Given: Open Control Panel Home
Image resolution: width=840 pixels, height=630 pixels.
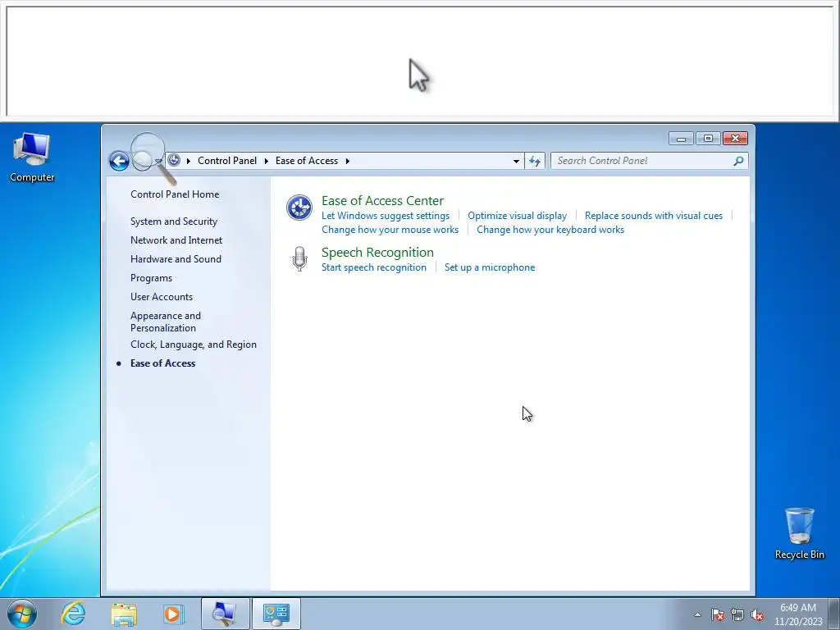Looking at the screenshot, I should click(175, 194).
